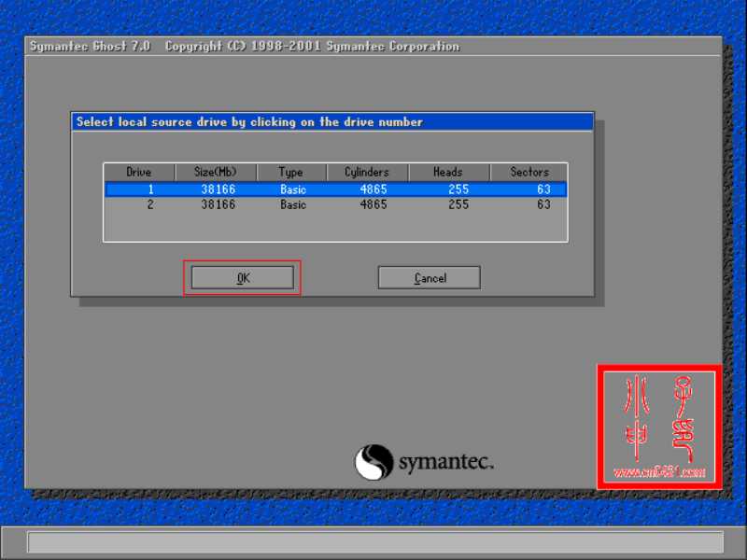Click the Cancel button
747x560 pixels.
pos(430,277)
